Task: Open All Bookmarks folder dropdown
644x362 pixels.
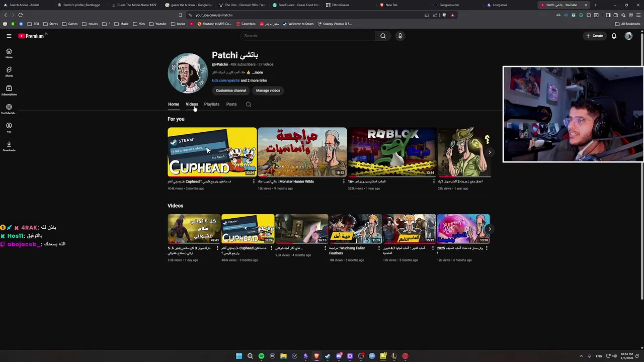Action: pos(627,24)
